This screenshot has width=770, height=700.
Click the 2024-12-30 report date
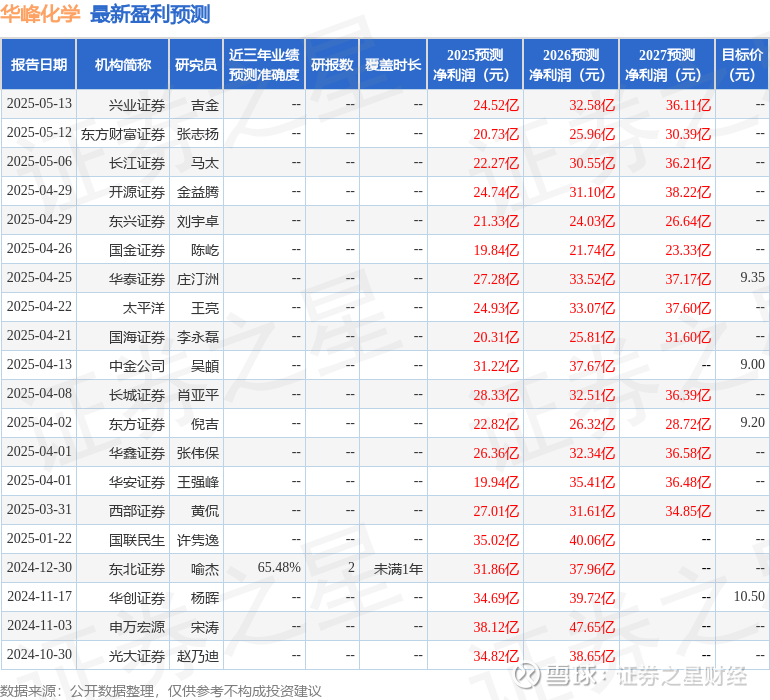click(x=39, y=567)
